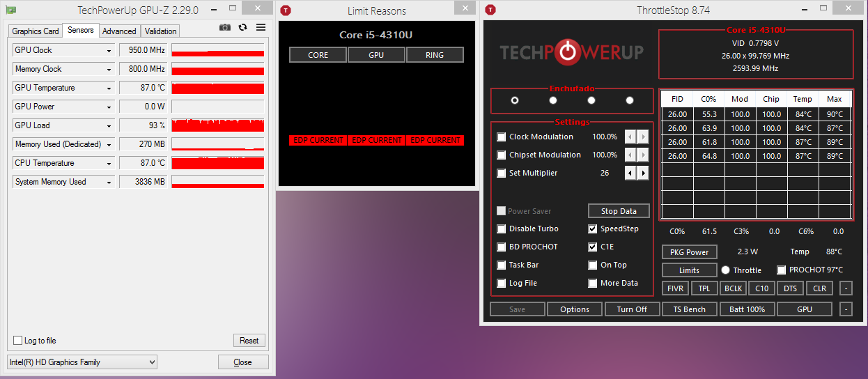Click CLR to clear max values

click(819, 288)
